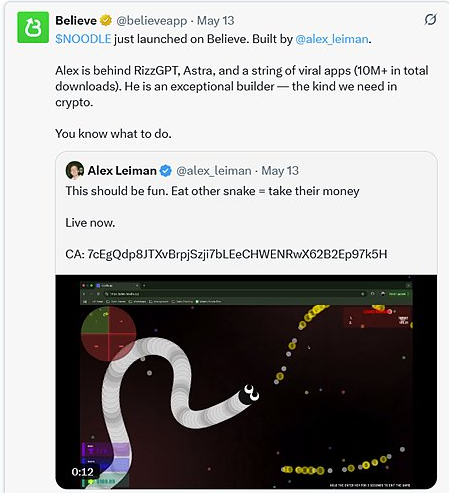Click the snake's head in the video
This screenshot has width=449, height=493.
tap(249, 395)
